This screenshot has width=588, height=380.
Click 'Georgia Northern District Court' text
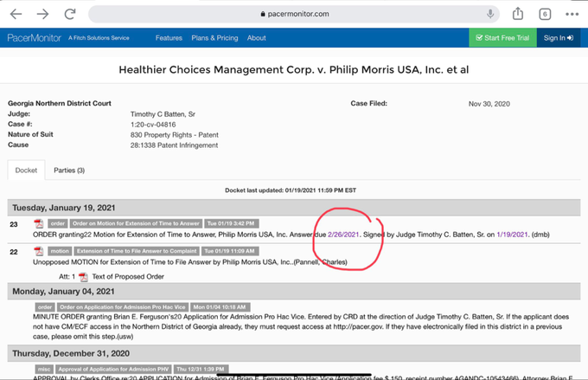60,103
